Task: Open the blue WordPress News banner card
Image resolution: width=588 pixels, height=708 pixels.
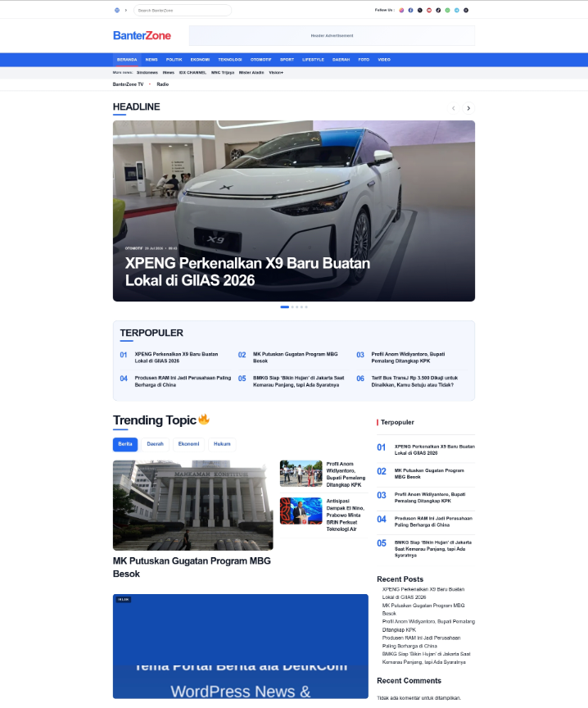Action: point(241,647)
